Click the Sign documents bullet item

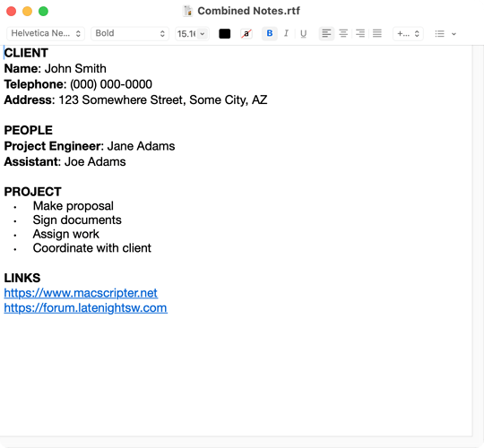[77, 220]
